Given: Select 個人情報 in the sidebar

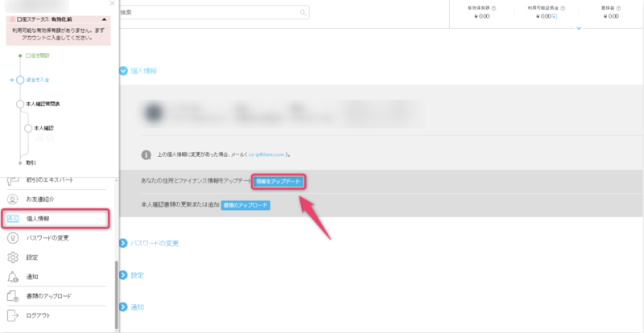Looking at the screenshot, I should [x=56, y=219].
